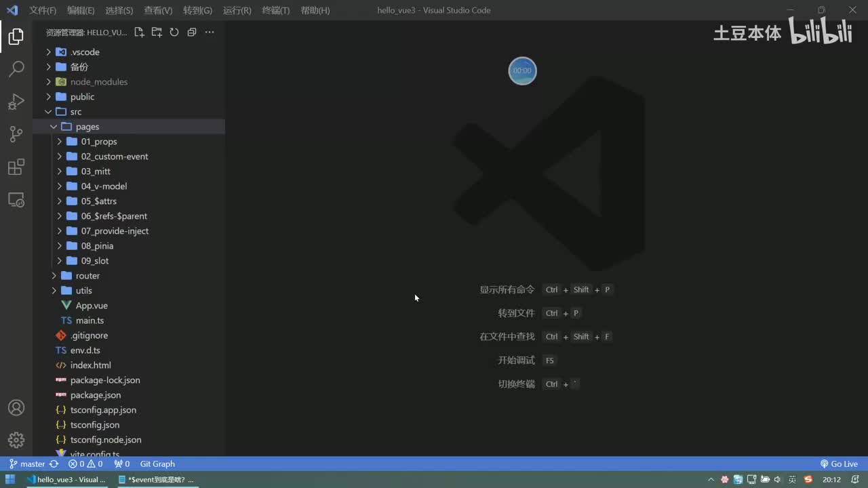Open the 帮助(H) menu
This screenshot has width=868, height=488.
click(315, 10)
